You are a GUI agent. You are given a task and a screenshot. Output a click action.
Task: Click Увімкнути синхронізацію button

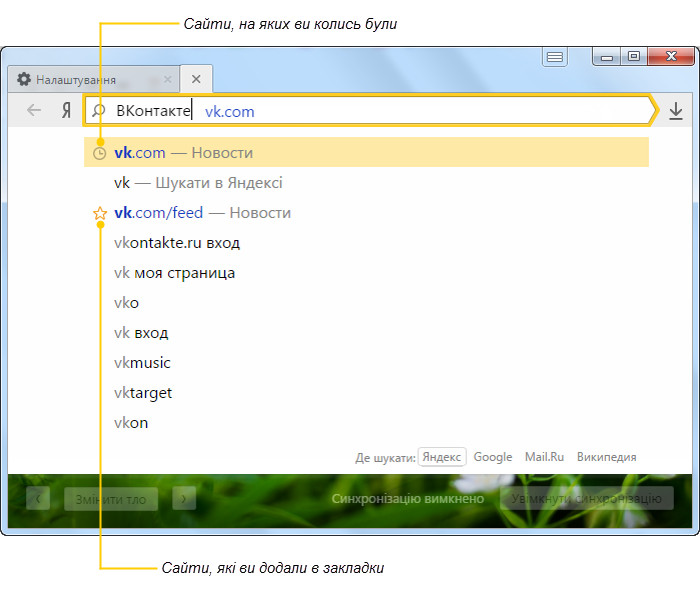(586, 498)
